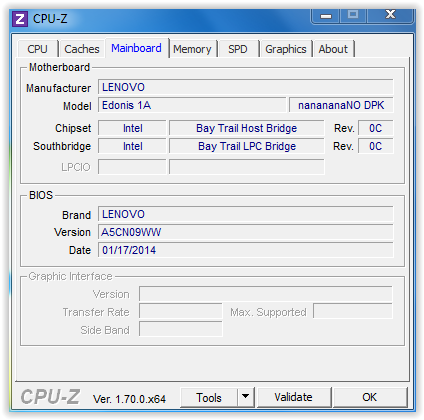Go to the Memory tab
Viewport: 424px width, 420px height.
click(192, 49)
